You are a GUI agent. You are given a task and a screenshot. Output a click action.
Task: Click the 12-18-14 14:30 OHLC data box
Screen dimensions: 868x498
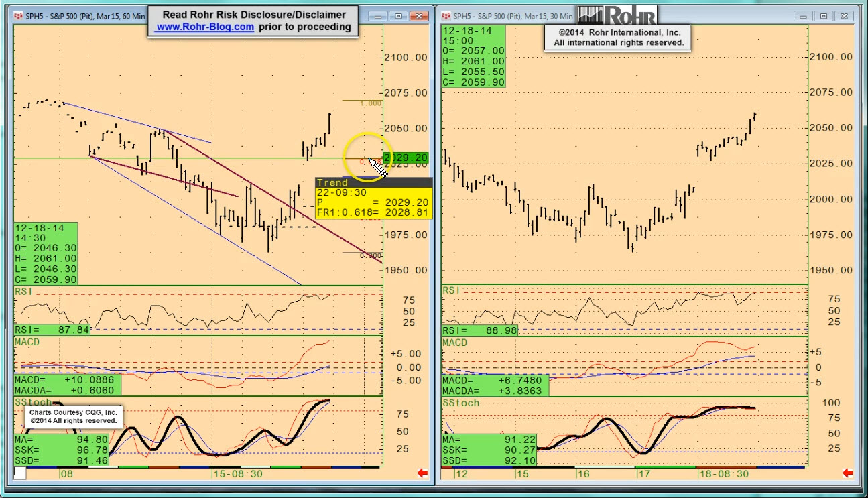coord(46,253)
